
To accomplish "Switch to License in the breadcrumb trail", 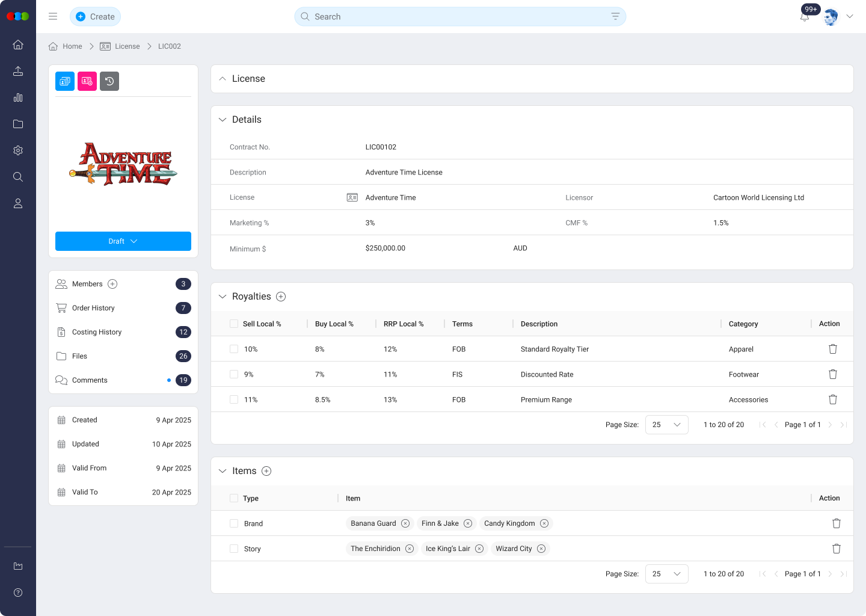I will [x=127, y=46].
